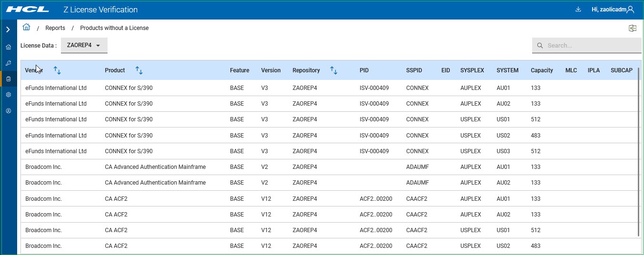Export table to Excel icon
644x255 pixels.
coord(633,28)
